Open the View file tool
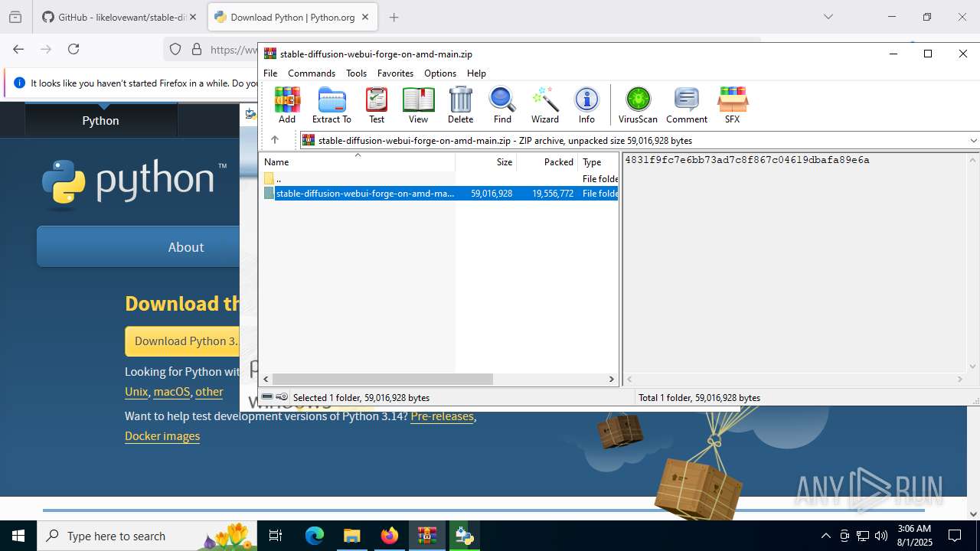The image size is (980, 551). (418, 105)
